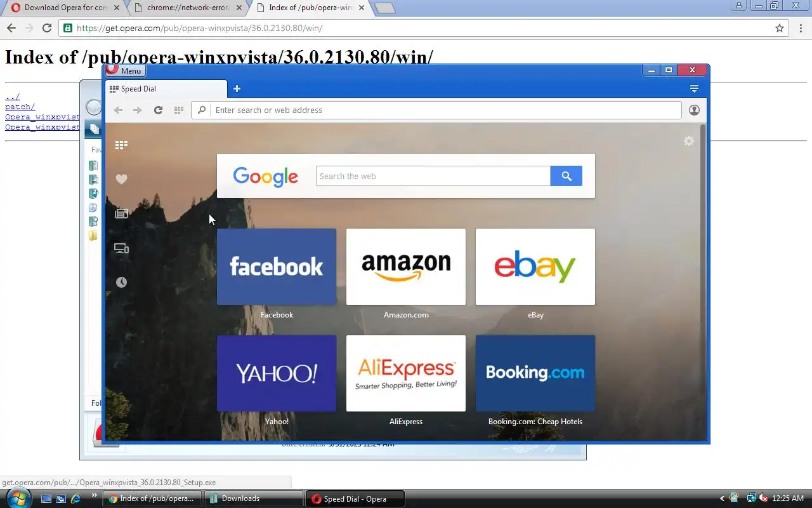
Task: Go forward in Opera toolbar
Action: tap(138, 110)
